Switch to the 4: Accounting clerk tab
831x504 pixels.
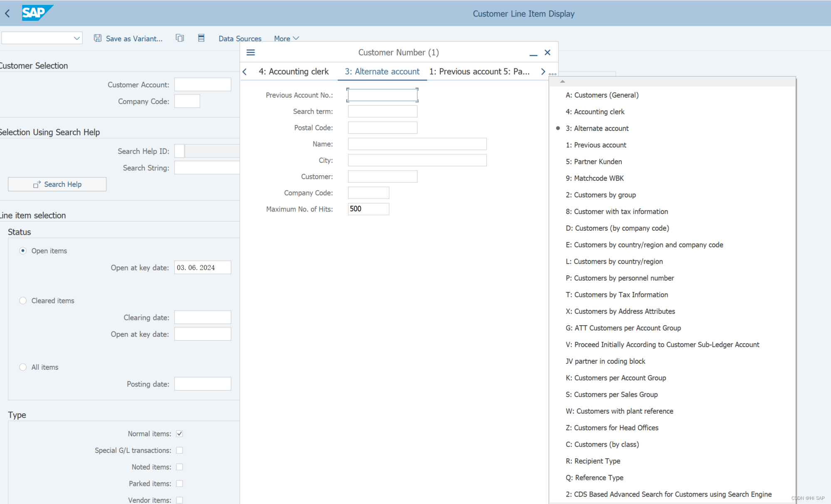294,72
